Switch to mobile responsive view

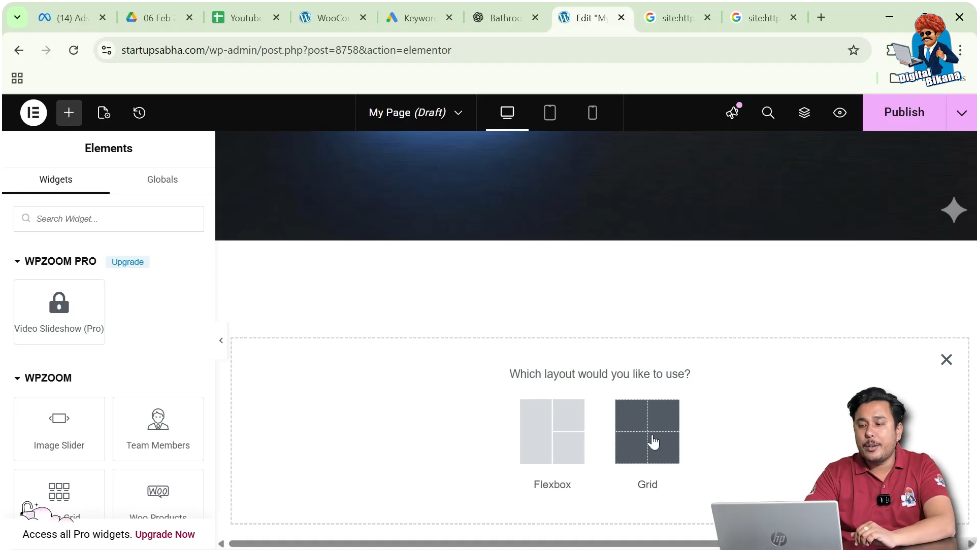click(592, 112)
